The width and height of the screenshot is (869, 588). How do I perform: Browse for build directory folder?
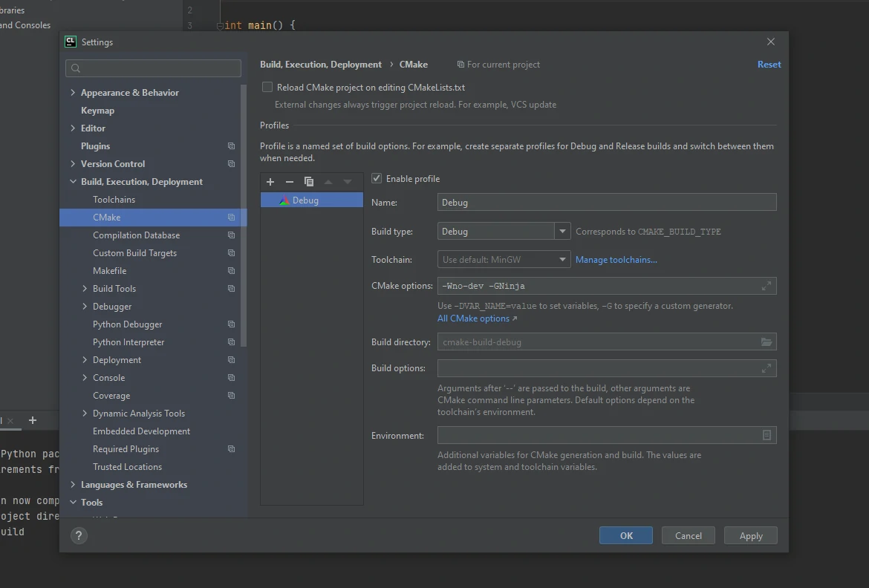point(767,342)
